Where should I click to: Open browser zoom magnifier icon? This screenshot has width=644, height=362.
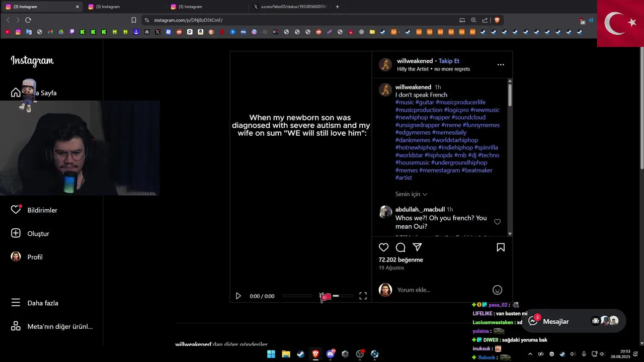click(x=473, y=20)
